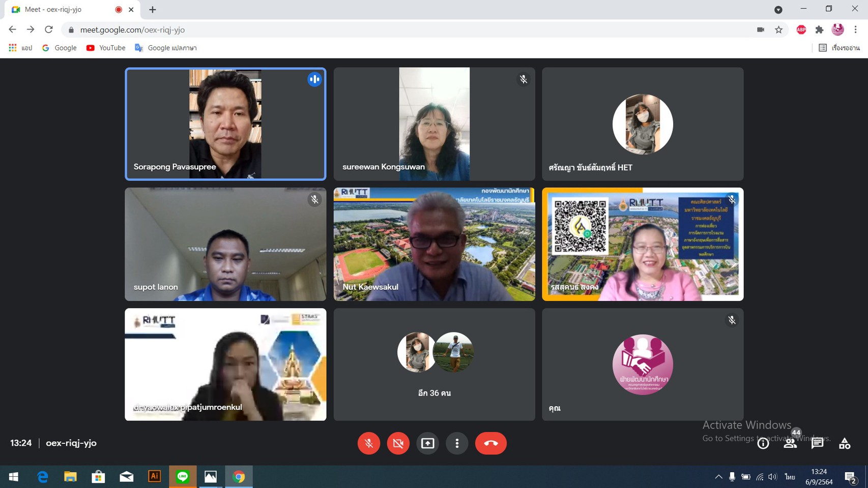The width and height of the screenshot is (868, 488).
Task: Open meeting details info icon
Action: click(763, 443)
